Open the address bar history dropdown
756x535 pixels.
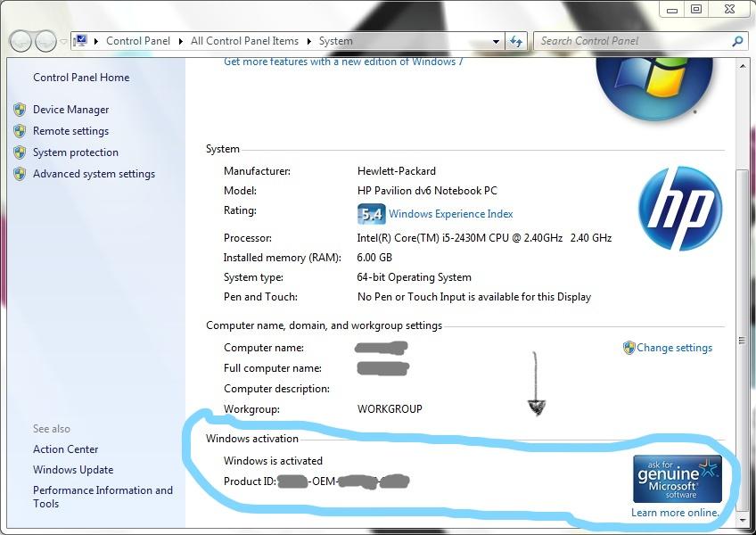496,42
